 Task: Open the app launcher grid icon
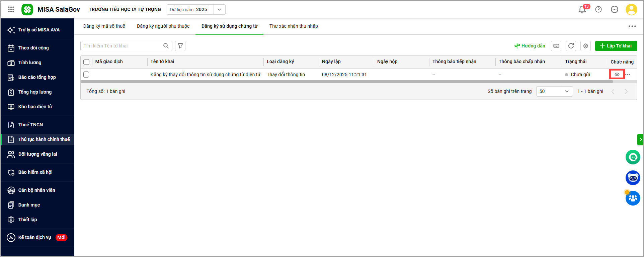pos(11,9)
